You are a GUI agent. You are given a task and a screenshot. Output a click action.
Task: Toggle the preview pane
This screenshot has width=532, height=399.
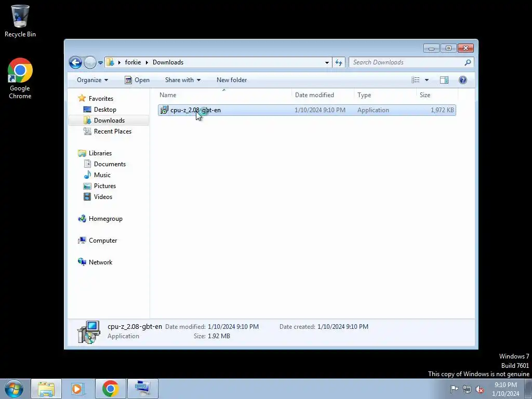[444, 80]
